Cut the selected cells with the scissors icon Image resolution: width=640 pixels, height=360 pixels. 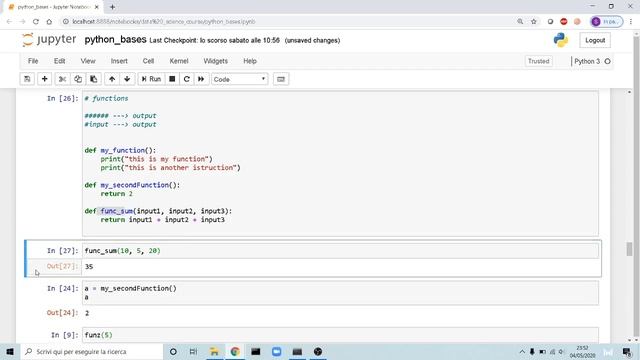click(x=62, y=79)
